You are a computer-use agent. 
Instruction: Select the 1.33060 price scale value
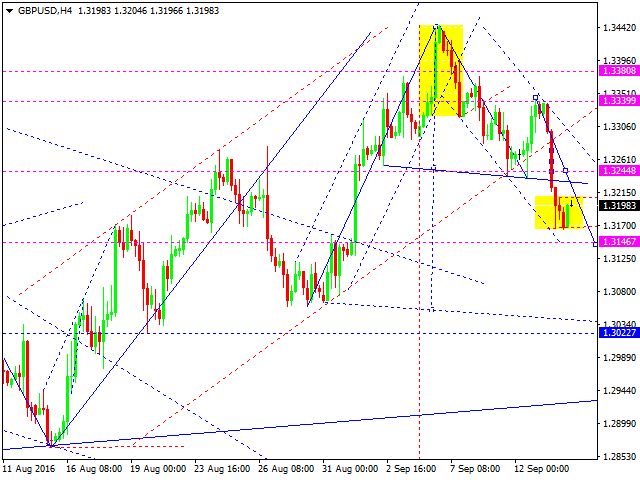coord(619,127)
